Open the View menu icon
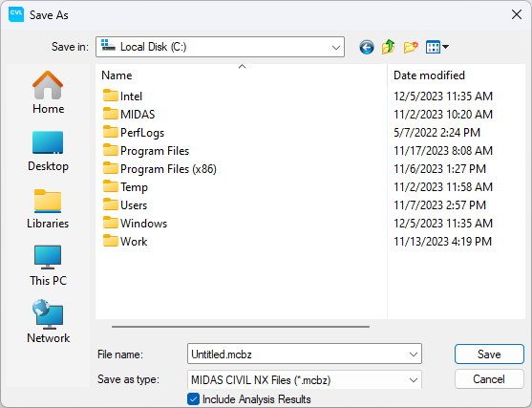The width and height of the screenshot is (532, 408). coord(437,47)
